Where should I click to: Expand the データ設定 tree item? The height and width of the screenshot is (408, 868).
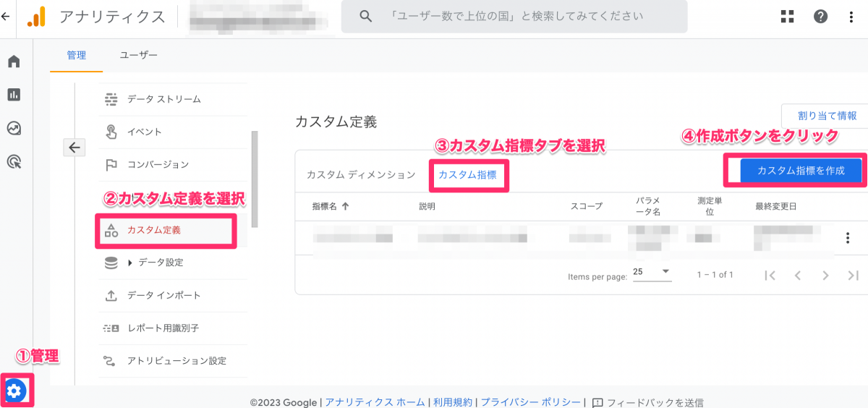pos(130,263)
